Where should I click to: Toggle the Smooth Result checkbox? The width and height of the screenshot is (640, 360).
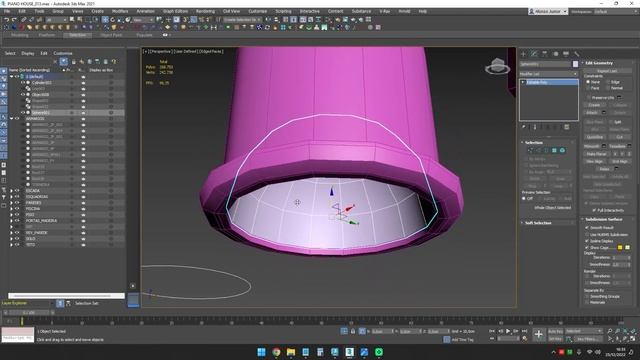click(x=587, y=228)
